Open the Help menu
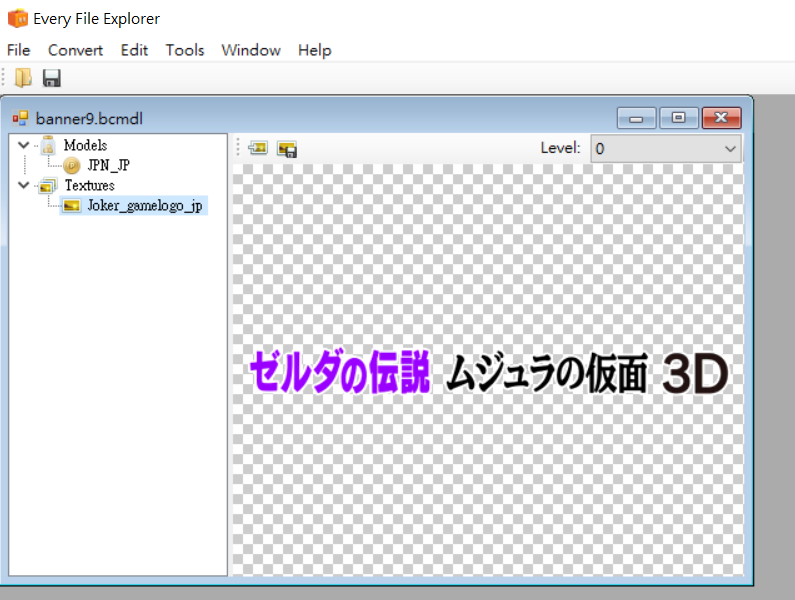 315,50
